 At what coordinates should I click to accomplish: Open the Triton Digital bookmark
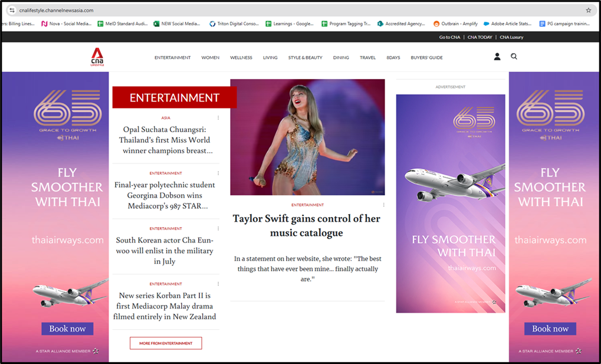point(234,24)
